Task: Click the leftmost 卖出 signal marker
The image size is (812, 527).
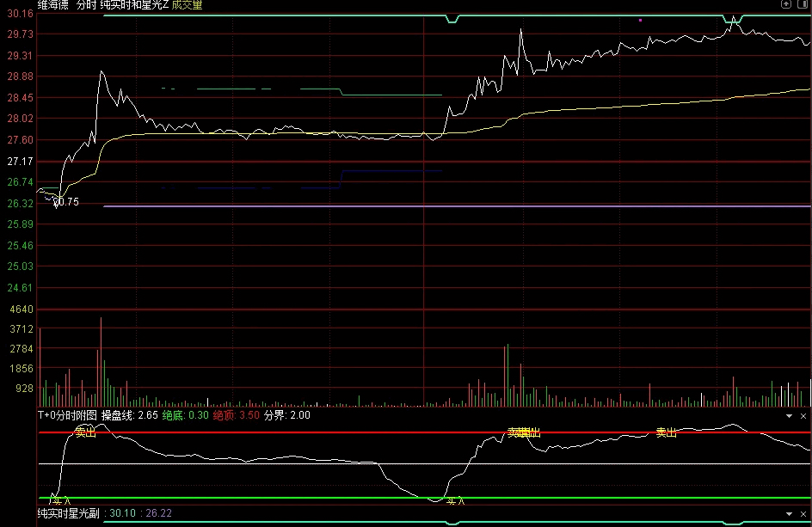Action: coord(85,432)
